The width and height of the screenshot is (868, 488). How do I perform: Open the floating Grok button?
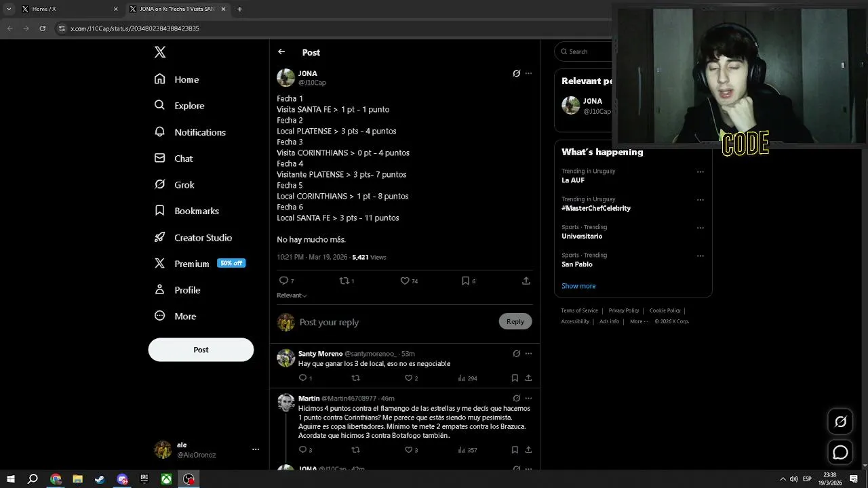[x=840, y=422]
